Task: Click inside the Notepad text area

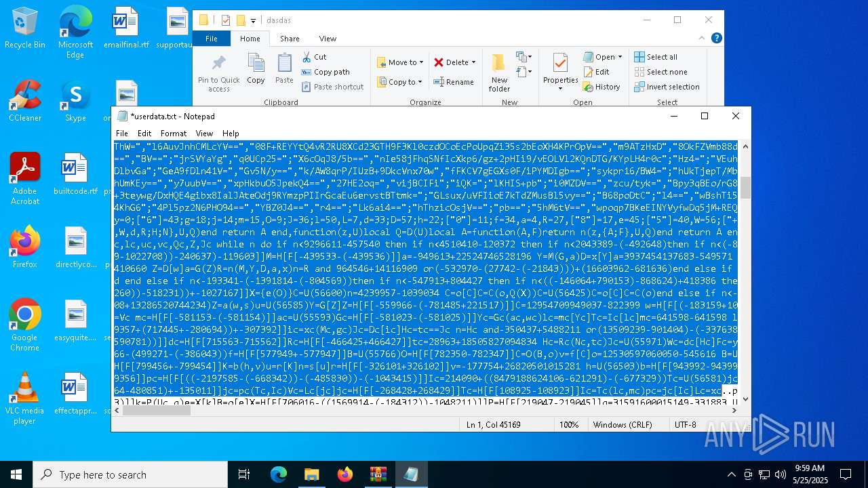Action: coord(426,272)
